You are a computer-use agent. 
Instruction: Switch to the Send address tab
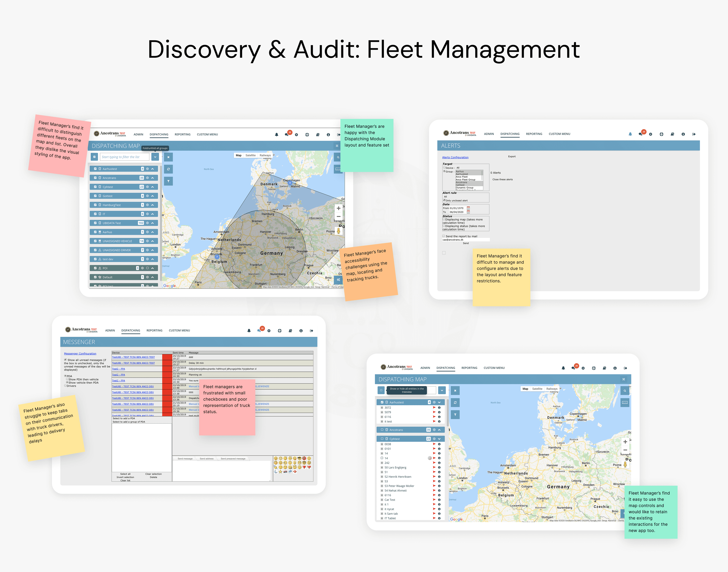coord(206,458)
